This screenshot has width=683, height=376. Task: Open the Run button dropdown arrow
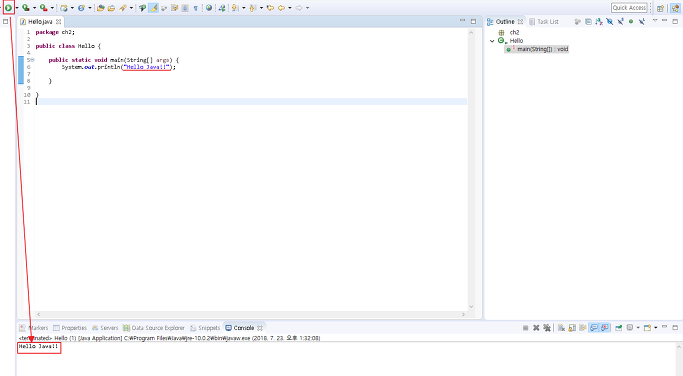click(17, 8)
